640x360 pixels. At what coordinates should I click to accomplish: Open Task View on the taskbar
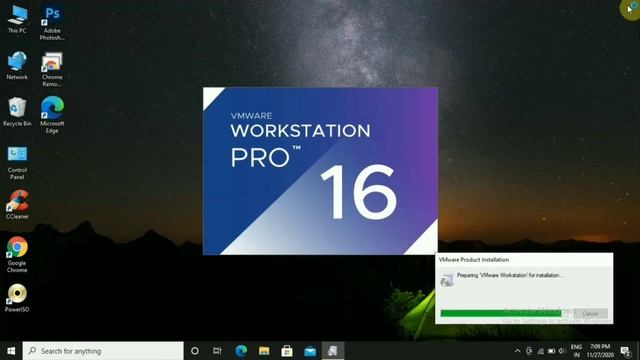coord(217,351)
